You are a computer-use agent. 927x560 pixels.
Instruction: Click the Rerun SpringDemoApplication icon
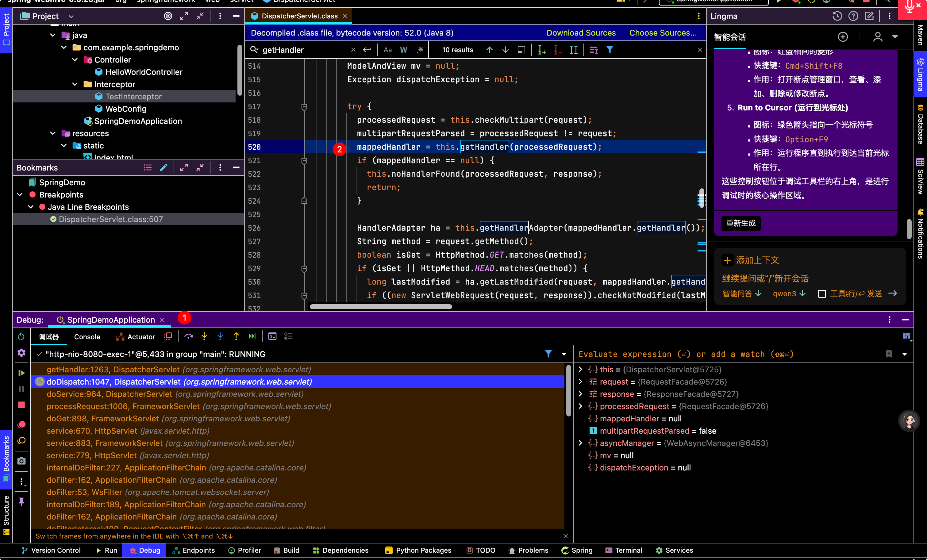(x=21, y=336)
